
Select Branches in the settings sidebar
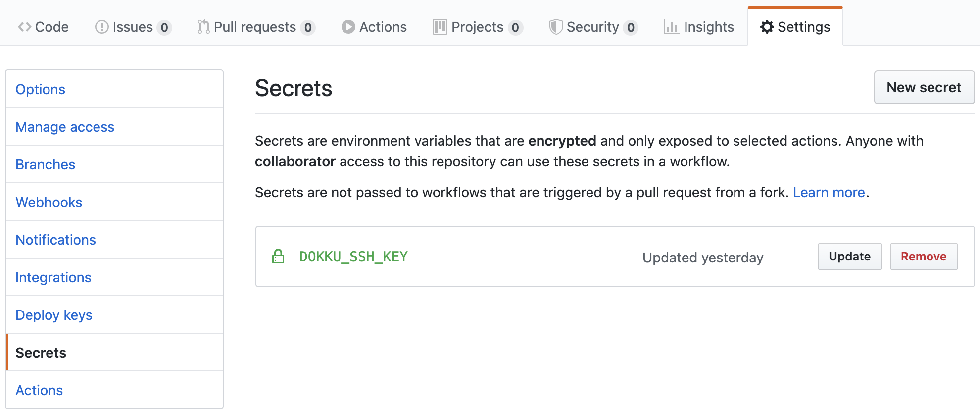point(45,164)
